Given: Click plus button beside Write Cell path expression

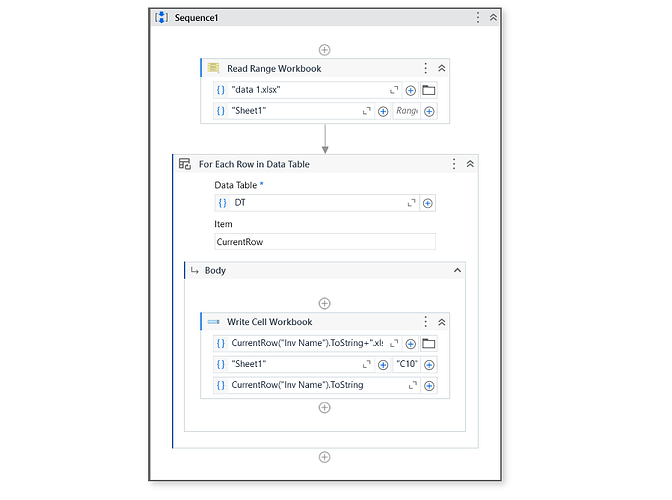Looking at the screenshot, I should (411, 344).
